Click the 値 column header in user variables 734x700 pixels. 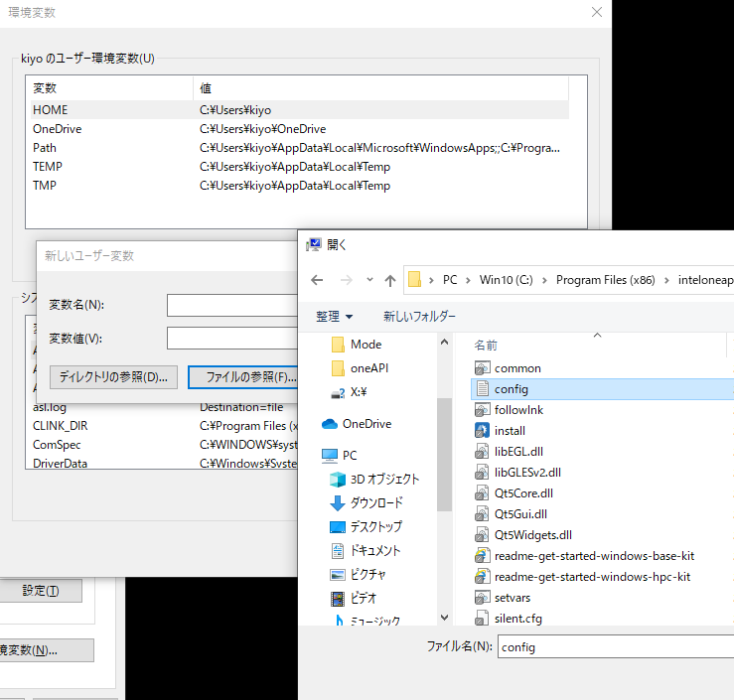[x=381, y=88]
